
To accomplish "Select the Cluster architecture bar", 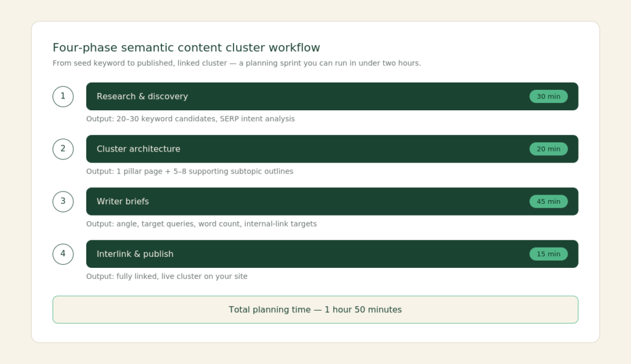I will coord(332,149).
